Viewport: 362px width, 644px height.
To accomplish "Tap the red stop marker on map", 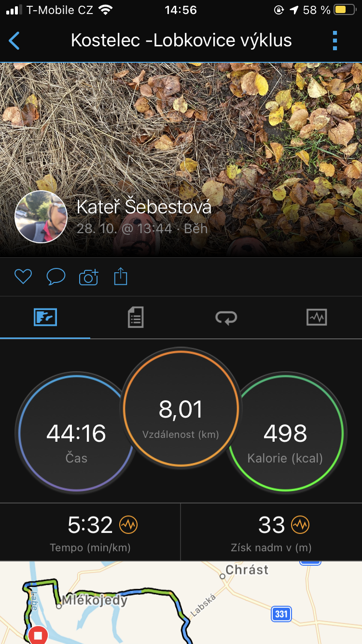I will 38,635.
